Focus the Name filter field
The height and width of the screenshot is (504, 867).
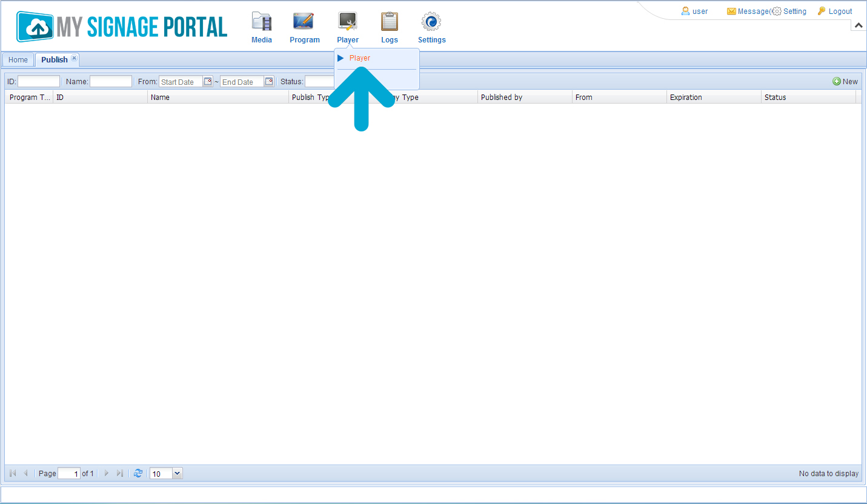point(111,82)
